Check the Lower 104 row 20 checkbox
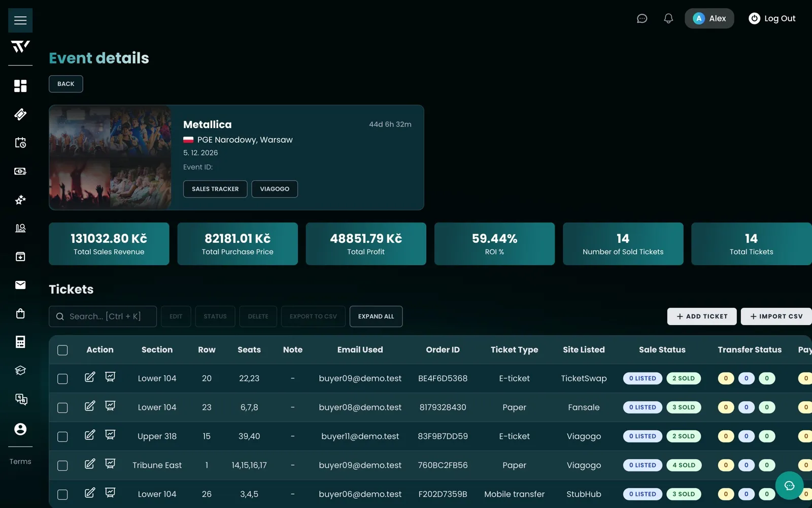This screenshot has height=508, width=812. click(62, 379)
